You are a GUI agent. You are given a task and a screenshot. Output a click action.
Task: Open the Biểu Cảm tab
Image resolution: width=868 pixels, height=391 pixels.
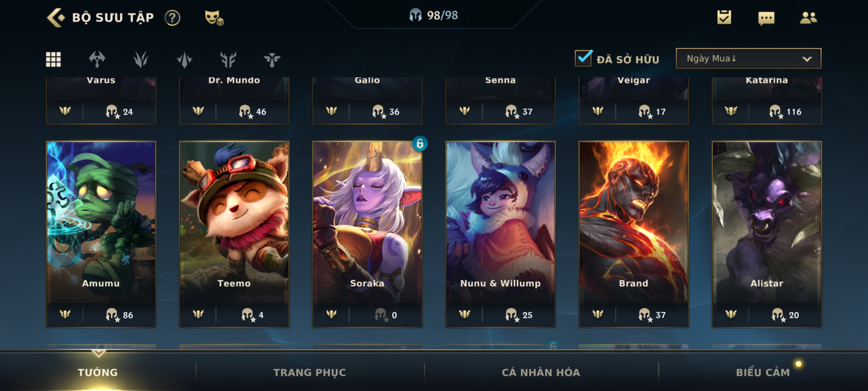click(763, 372)
